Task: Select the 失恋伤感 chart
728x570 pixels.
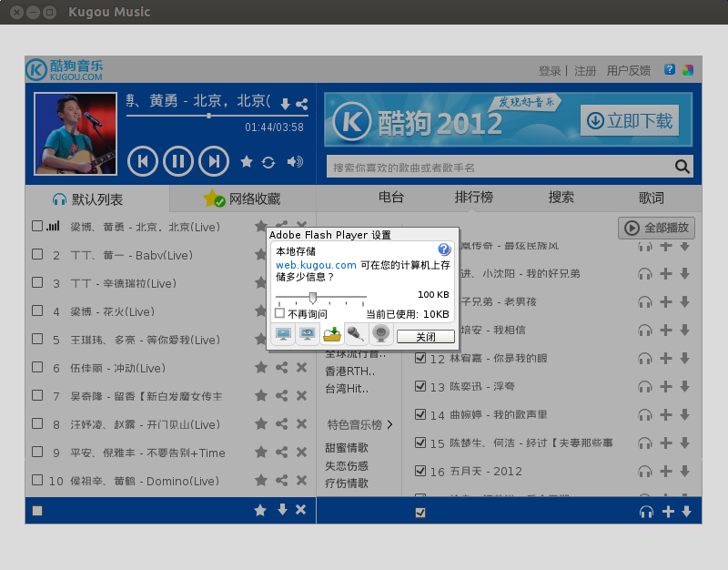Action: coord(347,465)
